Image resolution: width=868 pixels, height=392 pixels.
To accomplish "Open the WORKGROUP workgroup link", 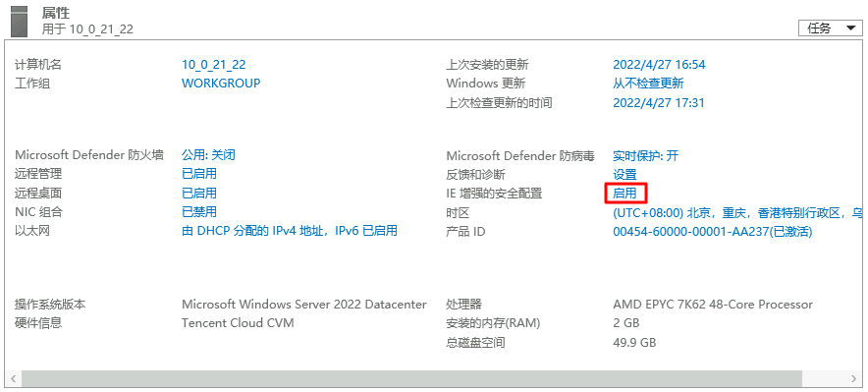I will coord(221,84).
